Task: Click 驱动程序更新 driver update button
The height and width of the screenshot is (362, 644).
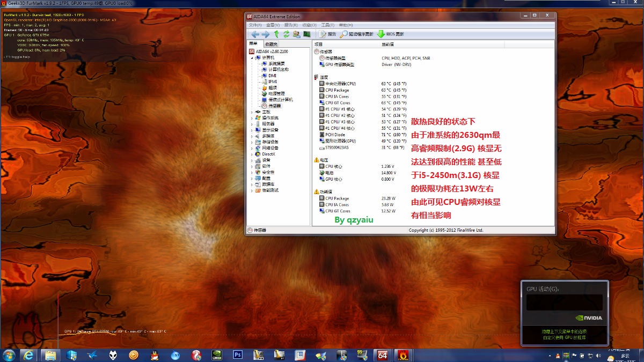Action: click(357, 34)
